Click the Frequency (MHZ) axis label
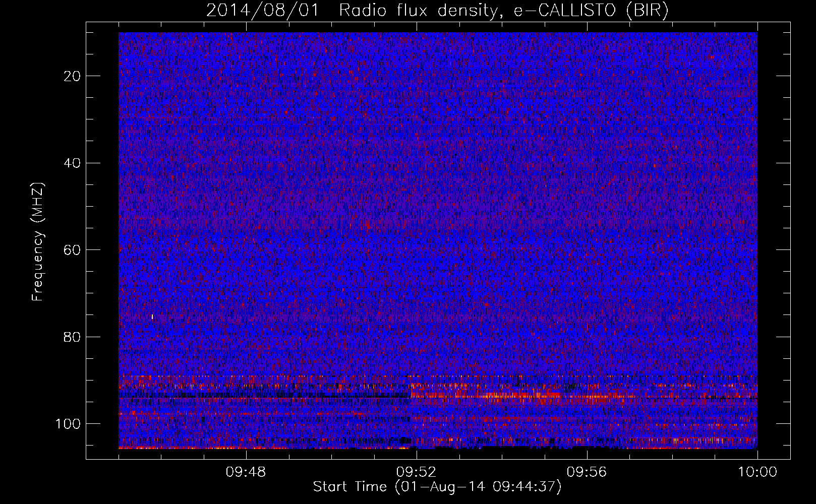Screen dimensions: 816x504 click(x=38, y=241)
